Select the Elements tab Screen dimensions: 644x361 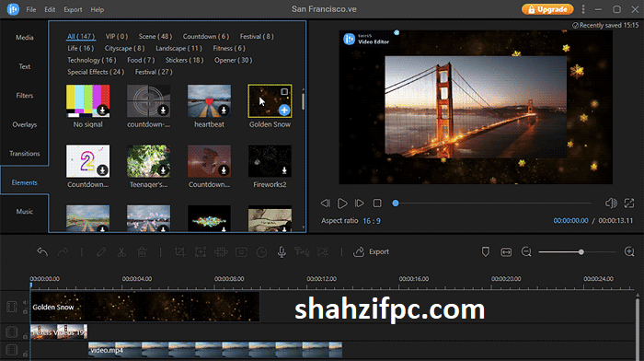(x=25, y=182)
